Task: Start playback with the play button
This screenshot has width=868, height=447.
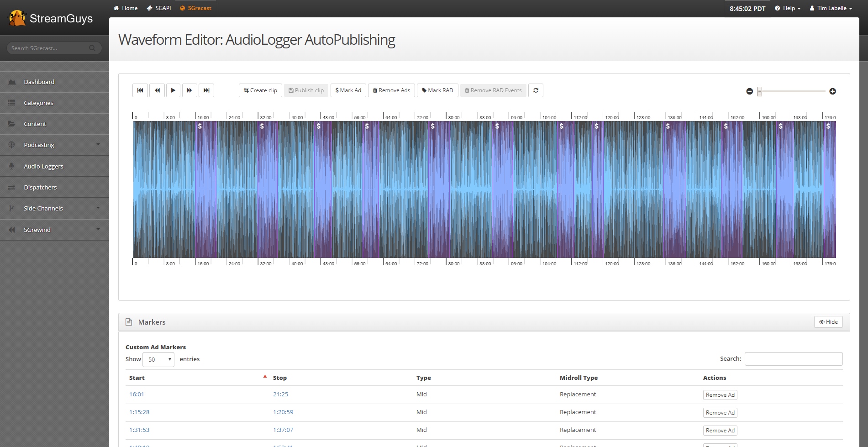Action: pos(173,90)
